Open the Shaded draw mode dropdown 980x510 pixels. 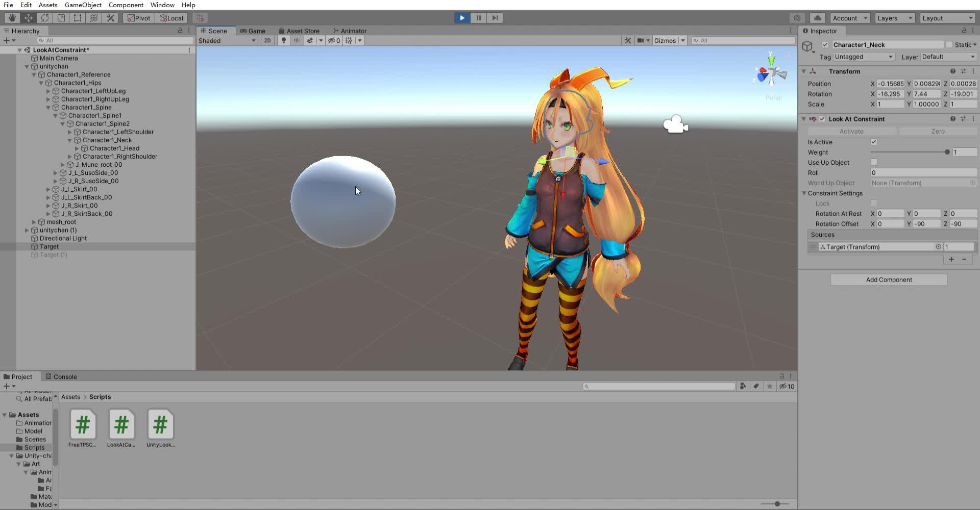(227, 41)
